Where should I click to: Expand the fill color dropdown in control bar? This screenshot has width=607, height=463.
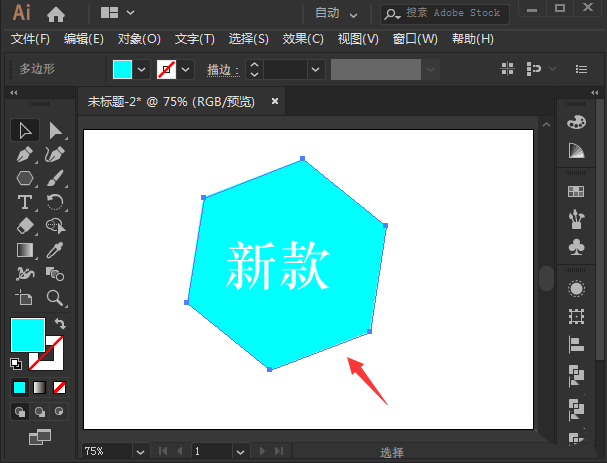tap(141, 69)
